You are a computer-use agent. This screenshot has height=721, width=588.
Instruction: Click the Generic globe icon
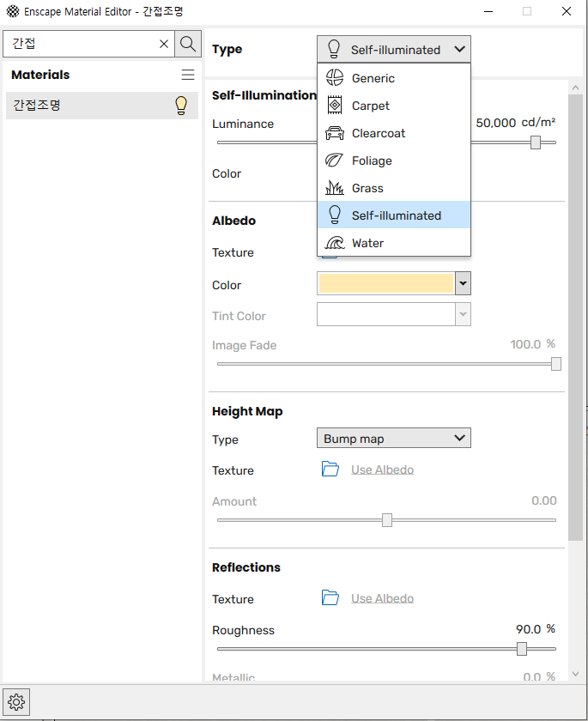(335, 78)
